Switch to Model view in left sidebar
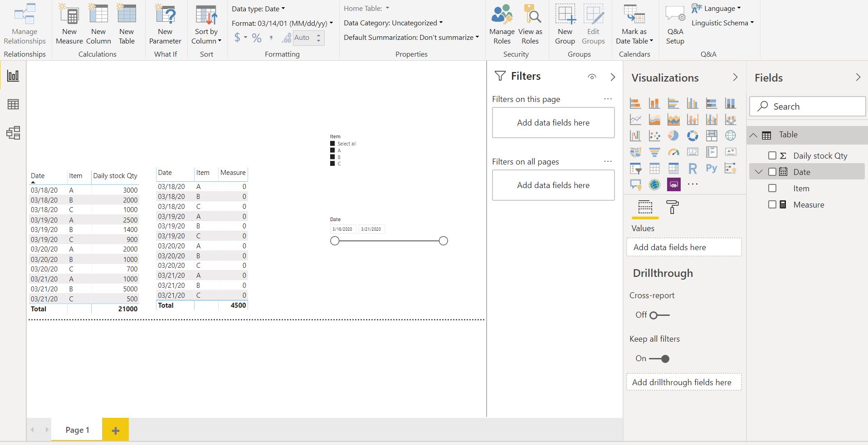Screen dimensions: 868x445 (13, 133)
